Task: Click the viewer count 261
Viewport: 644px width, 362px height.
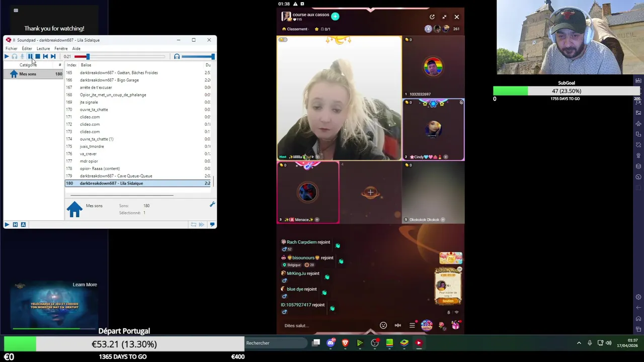Action: pyautogui.click(x=456, y=29)
